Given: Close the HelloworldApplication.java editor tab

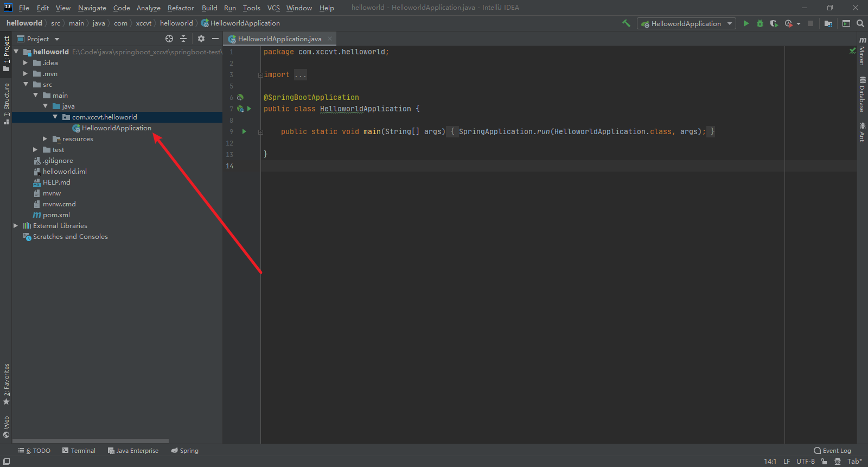Looking at the screenshot, I should (329, 39).
